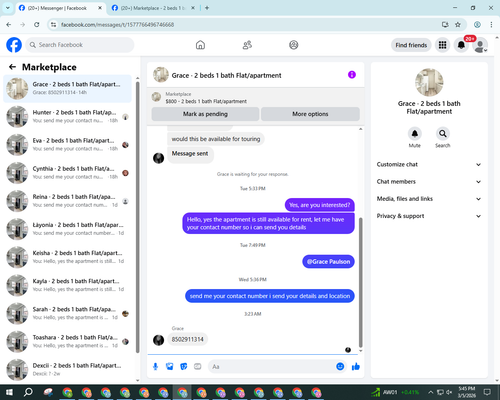Open conversation information purple icon

pyautogui.click(x=352, y=75)
